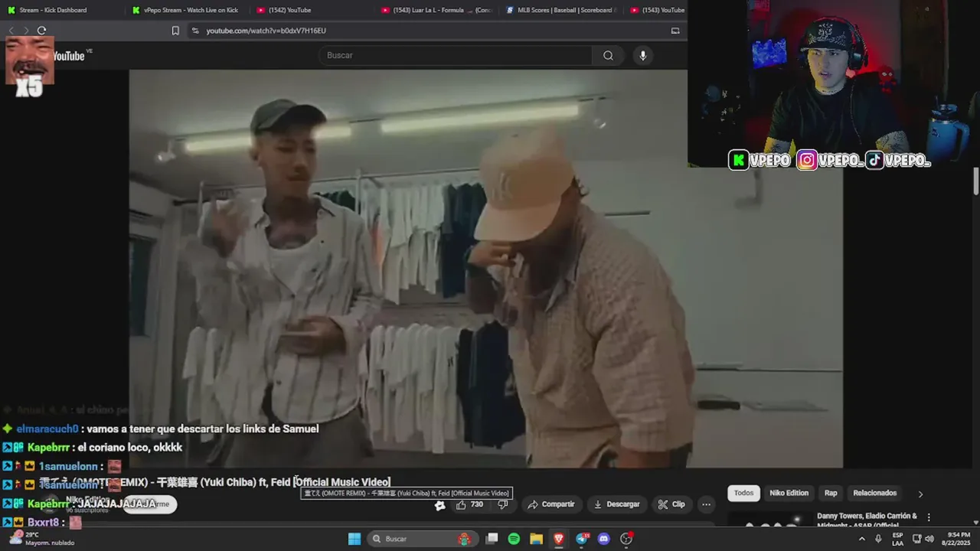Launch Spotify from taskbar
The height and width of the screenshot is (551, 980).
tap(514, 539)
